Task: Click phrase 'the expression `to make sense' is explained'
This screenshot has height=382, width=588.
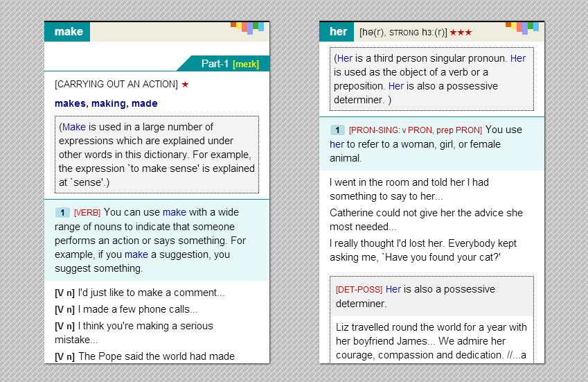Action: (x=157, y=169)
